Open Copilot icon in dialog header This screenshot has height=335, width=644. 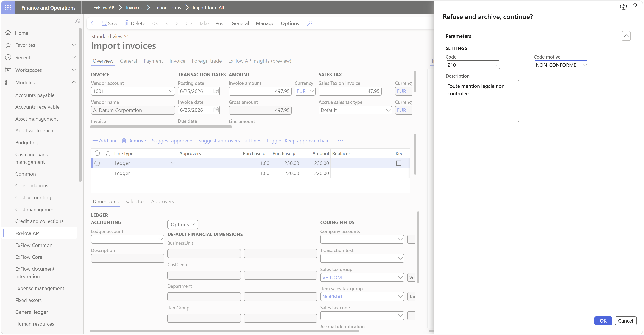point(623,7)
